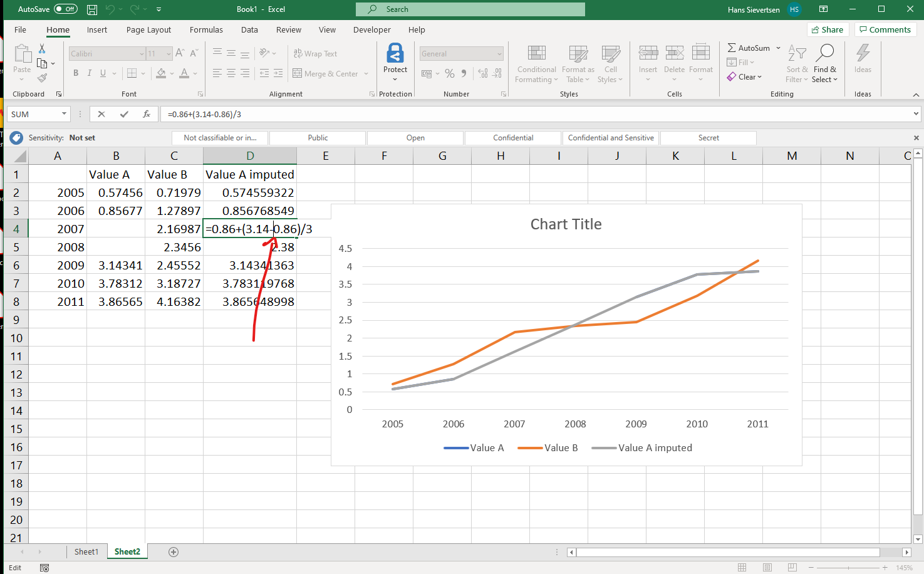Expand the formula bar
924x574 pixels.
pos(916,114)
